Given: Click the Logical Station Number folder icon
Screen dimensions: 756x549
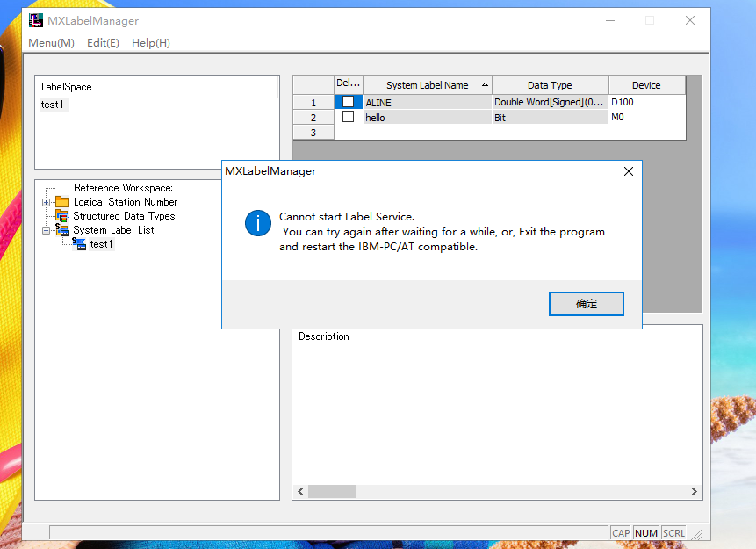Looking at the screenshot, I should point(62,202).
